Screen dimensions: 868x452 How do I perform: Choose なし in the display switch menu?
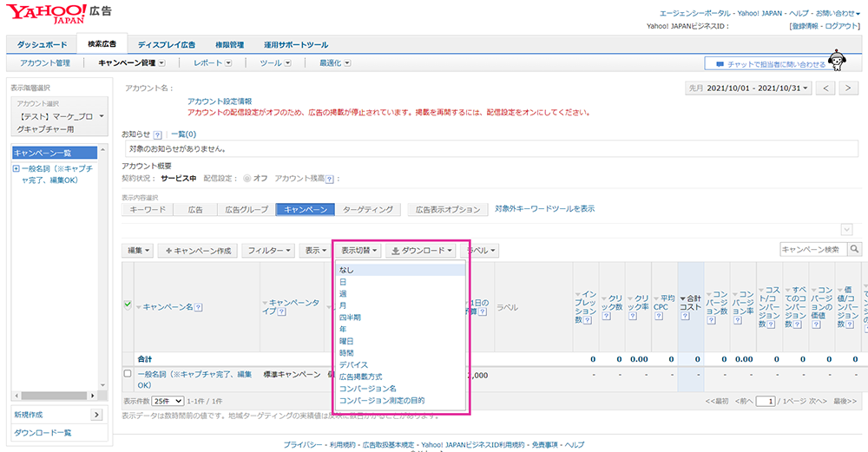coord(401,270)
